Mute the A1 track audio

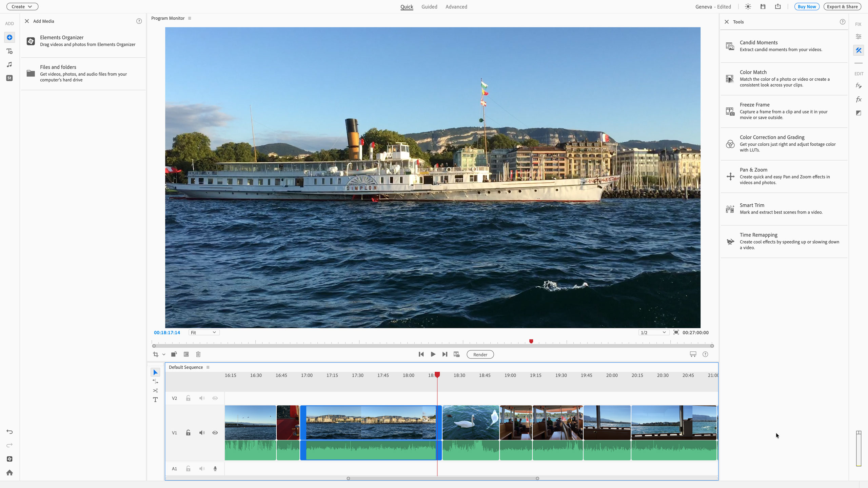click(202, 469)
